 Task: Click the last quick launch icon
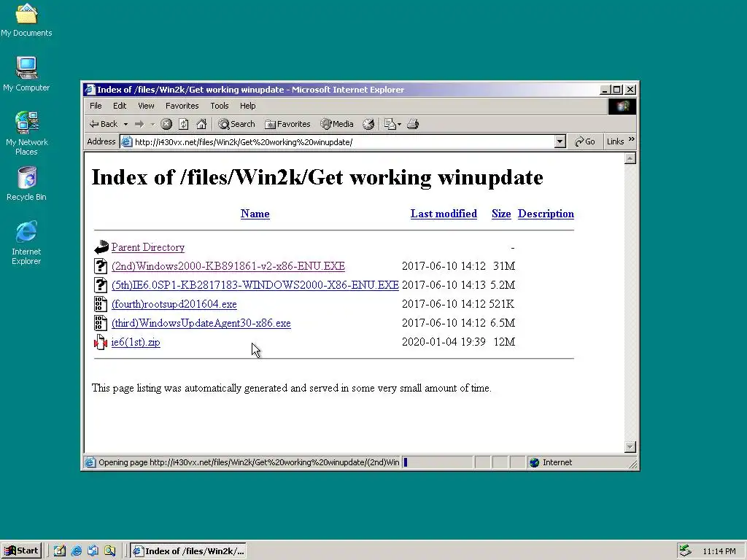coord(109,551)
